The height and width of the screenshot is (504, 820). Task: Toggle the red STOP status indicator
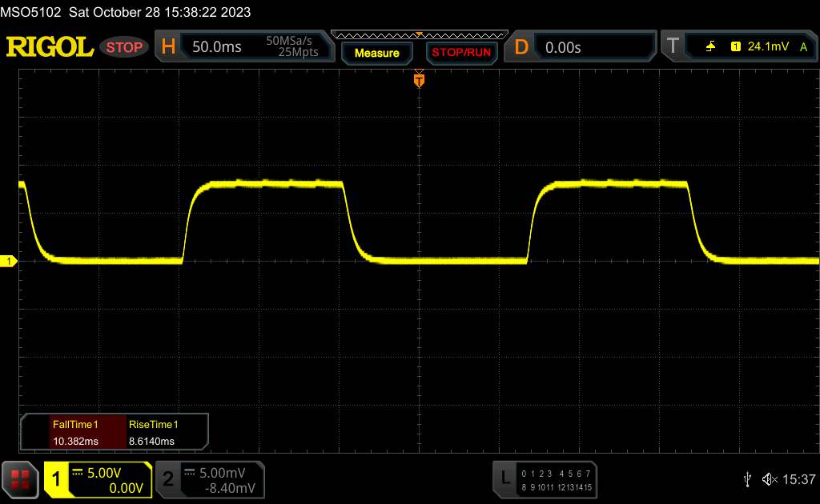click(124, 47)
